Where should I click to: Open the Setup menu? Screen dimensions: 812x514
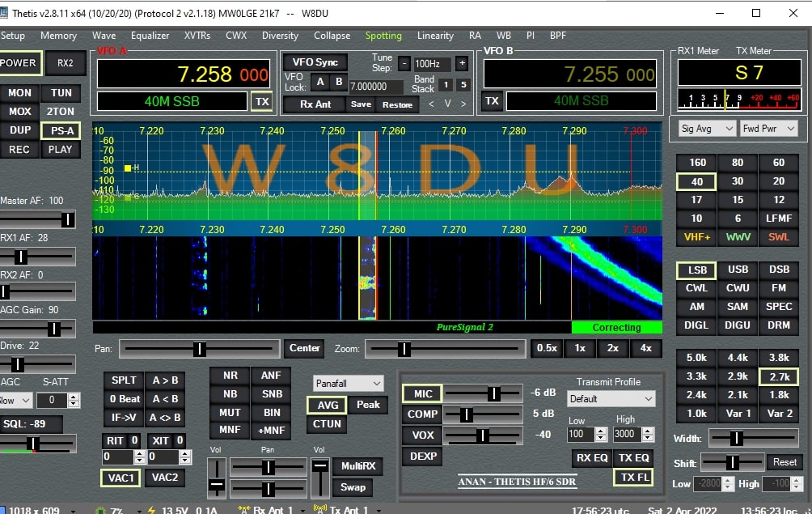click(x=12, y=36)
